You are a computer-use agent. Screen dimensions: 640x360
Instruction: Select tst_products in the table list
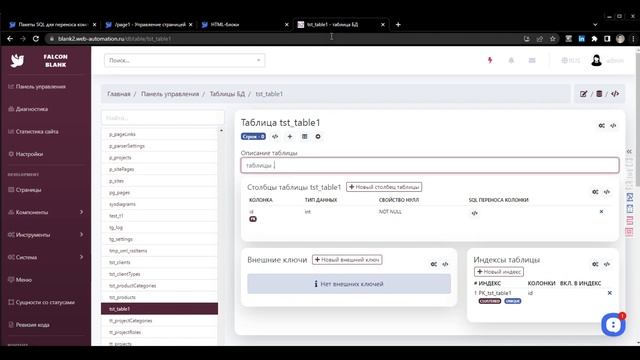(x=159, y=297)
